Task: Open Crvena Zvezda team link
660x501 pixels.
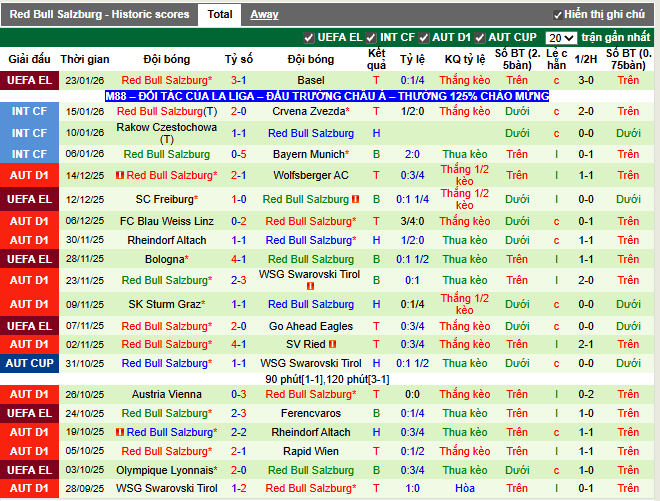Action: click(311, 111)
